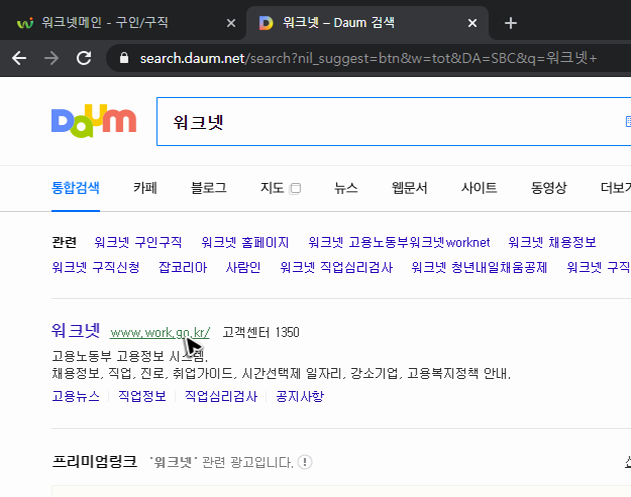Open the 워크넷 result title link

pos(76,331)
